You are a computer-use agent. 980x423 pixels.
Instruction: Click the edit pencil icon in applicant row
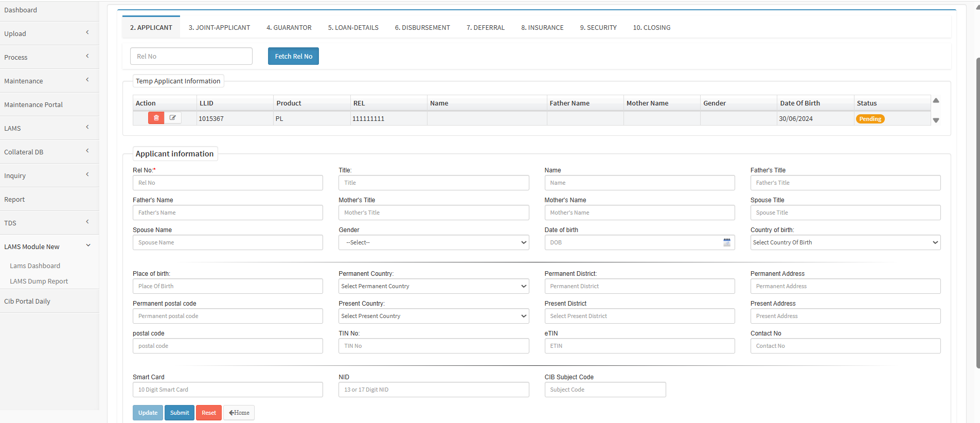click(x=173, y=118)
